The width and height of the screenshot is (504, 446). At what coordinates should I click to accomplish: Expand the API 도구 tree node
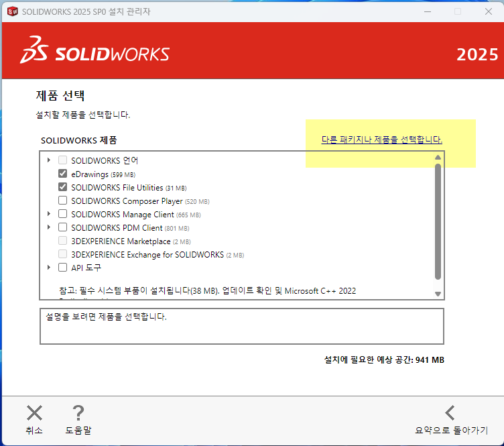coord(49,267)
